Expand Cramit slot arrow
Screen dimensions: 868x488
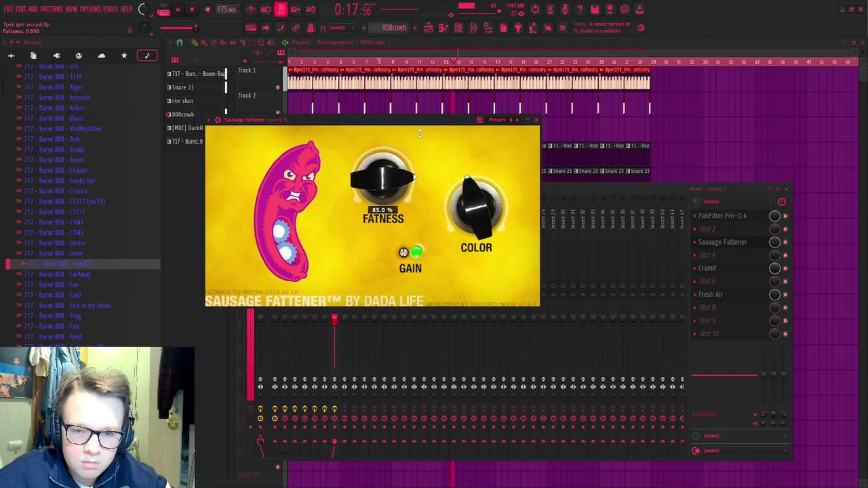tap(694, 268)
